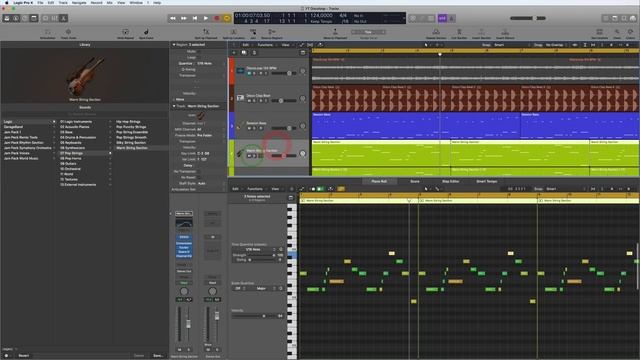640x360 pixels.
Task: Open the Track menu in the menu bar
Action: [x=63, y=2]
